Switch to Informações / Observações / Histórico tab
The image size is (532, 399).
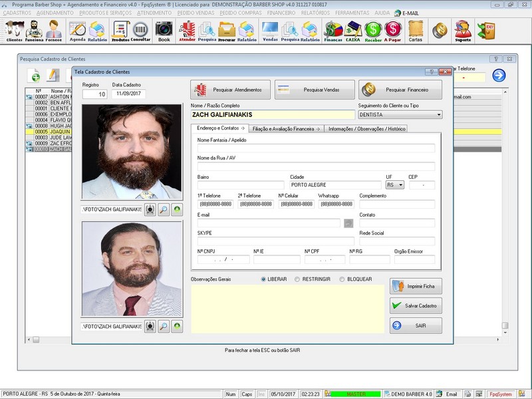(366, 129)
